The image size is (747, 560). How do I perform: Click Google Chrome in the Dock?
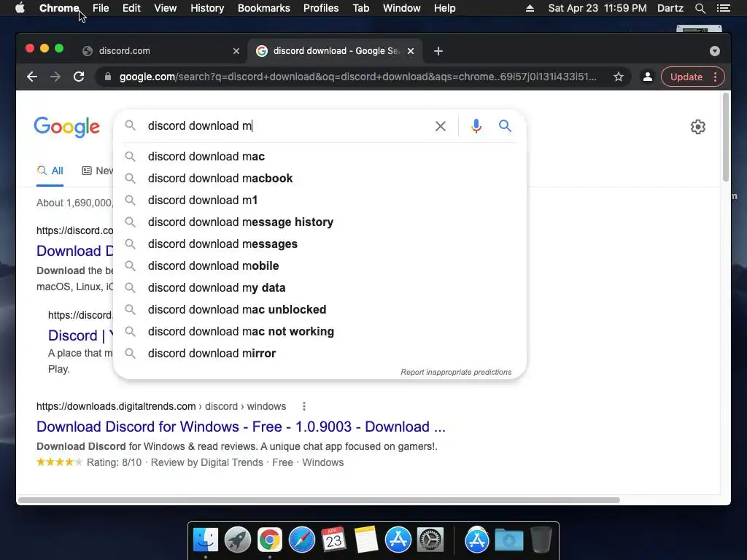[x=270, y=540]
